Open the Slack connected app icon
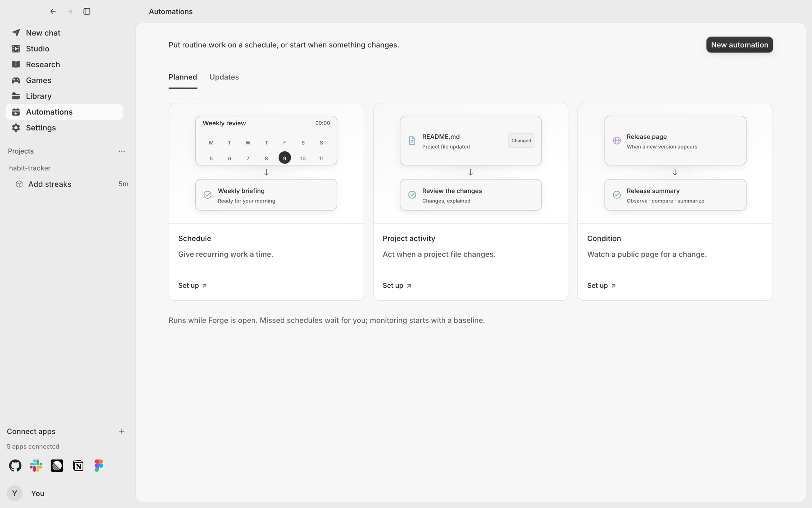812x508 pixels. (36, 466)
